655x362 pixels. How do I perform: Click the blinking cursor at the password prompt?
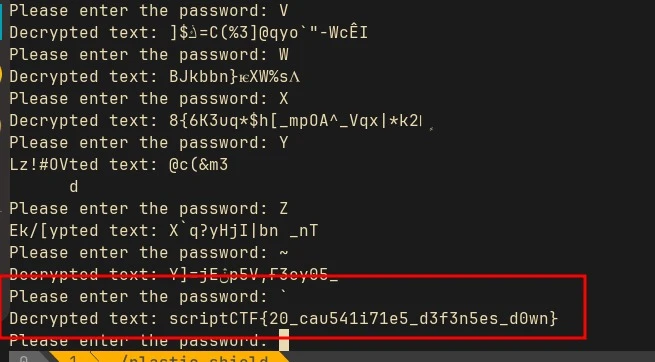[284, 340]
